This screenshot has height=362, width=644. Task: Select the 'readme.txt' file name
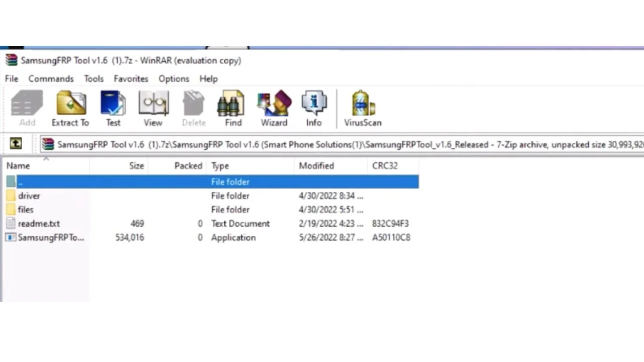(x=39, y=224)
